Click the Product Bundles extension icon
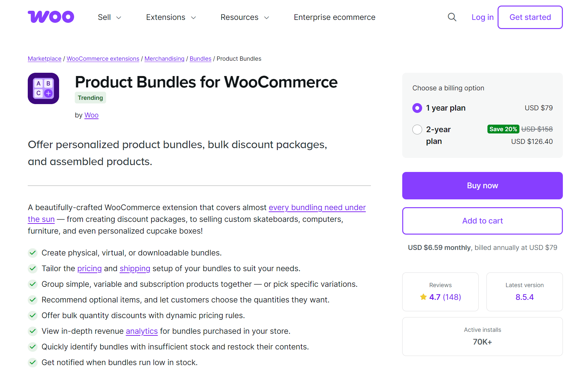 43,88
